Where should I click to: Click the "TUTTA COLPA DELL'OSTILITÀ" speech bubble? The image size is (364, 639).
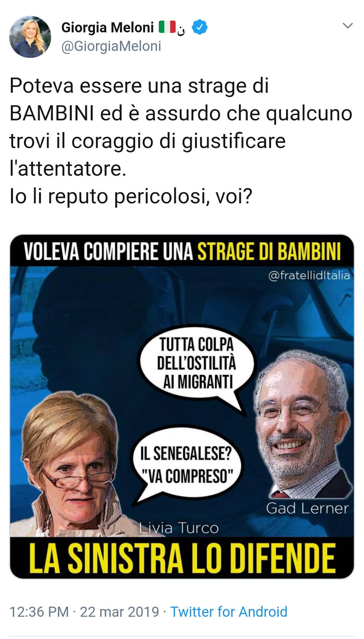[x=196, y=363]
